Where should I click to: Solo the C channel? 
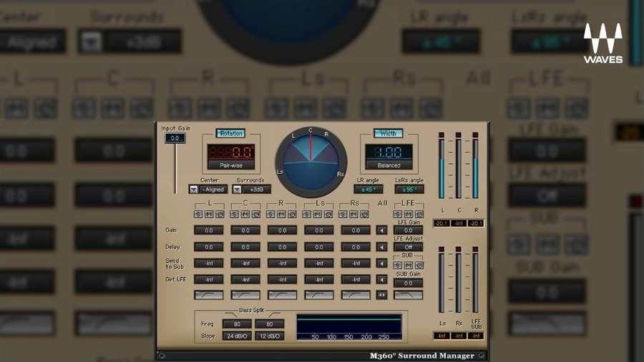(x=235, y=214)
